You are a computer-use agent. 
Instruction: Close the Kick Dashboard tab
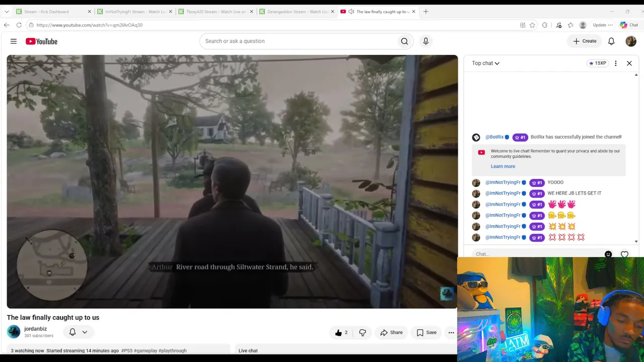click(90, 12)
